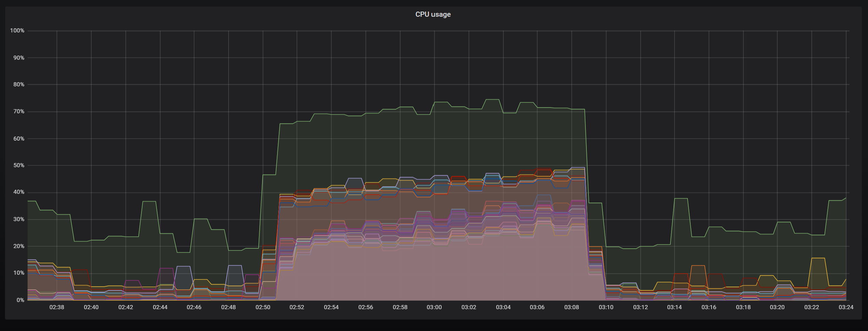Click the 03:14 time axis label
The height and width of the screenshot is (331, 868).
[x=674, y=307]
